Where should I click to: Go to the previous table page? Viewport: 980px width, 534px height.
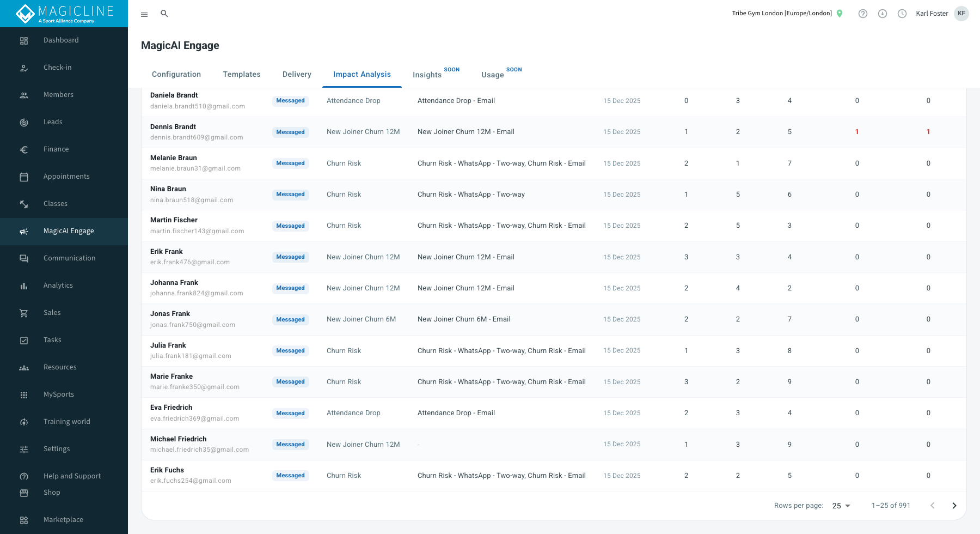932,506
